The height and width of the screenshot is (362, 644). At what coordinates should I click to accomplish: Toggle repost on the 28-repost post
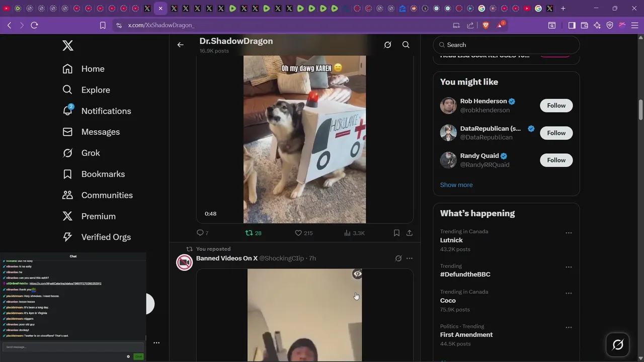point(253,233)
